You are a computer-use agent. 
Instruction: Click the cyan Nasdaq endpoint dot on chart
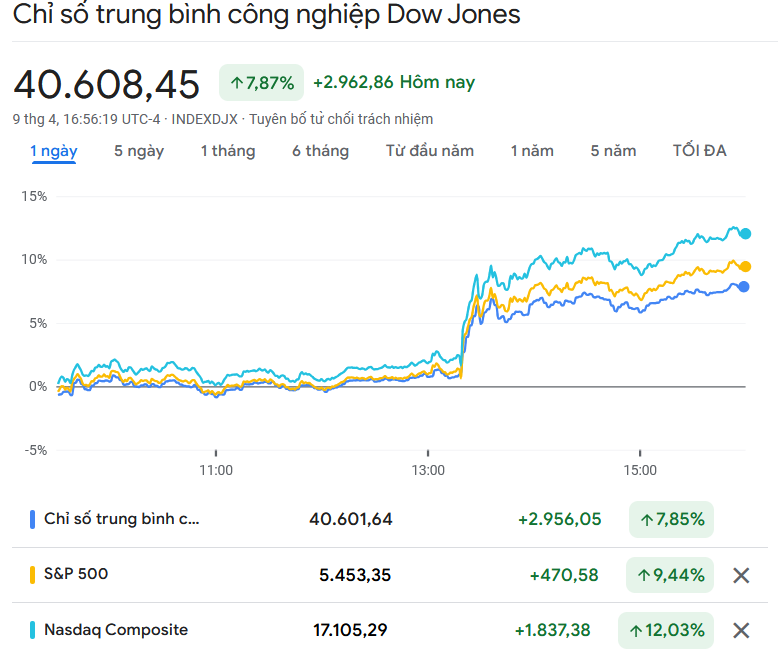pos(745,234)
